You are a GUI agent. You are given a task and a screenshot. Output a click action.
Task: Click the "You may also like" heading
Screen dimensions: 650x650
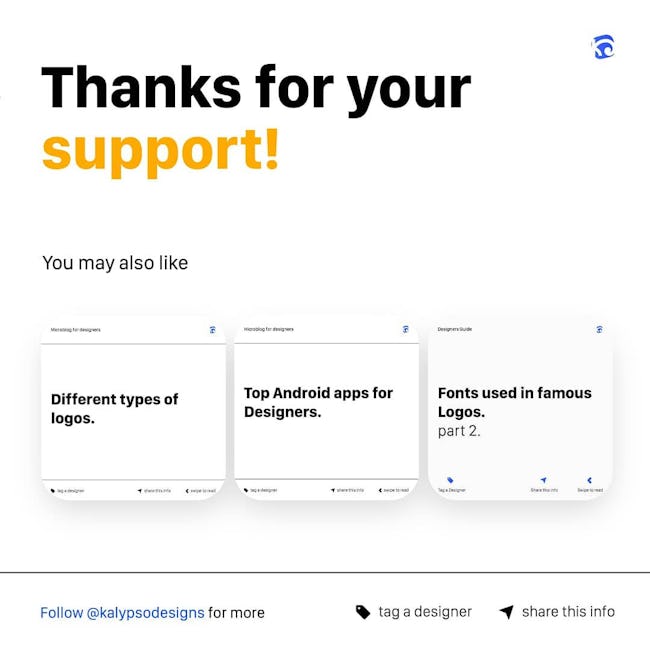[x=115, y=263]
